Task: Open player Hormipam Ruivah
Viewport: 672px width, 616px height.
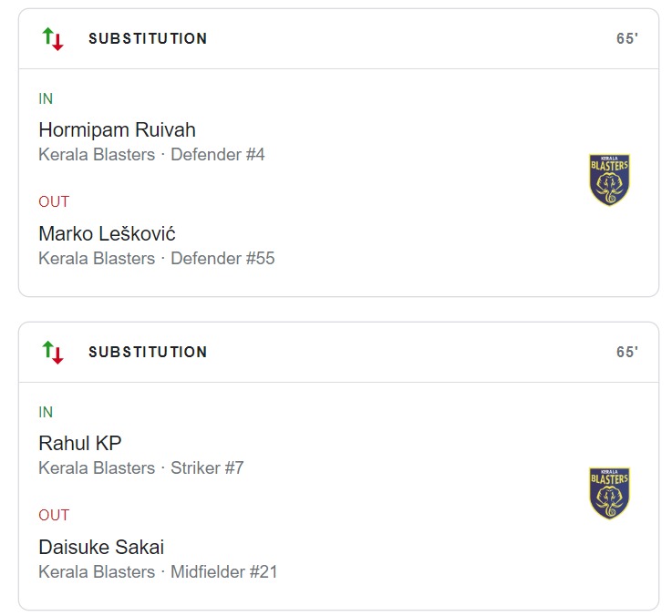Action: [117, 129]
